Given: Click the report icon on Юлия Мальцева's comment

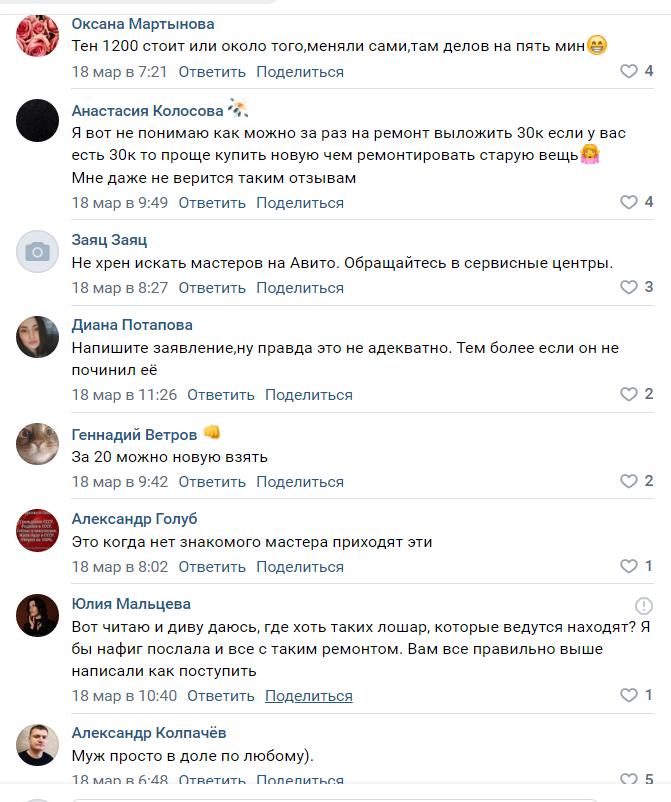Looking at the screenshot, I should 644,606.
